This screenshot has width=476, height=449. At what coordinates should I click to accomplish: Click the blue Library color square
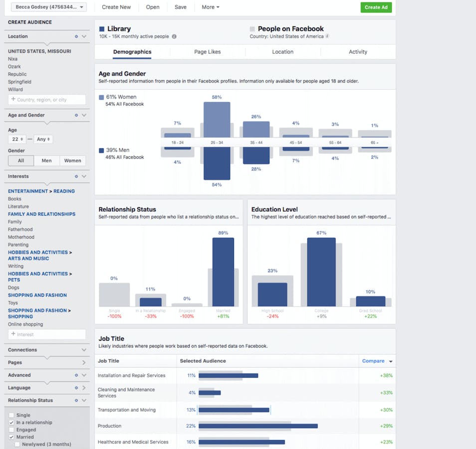tap(102, 29)
